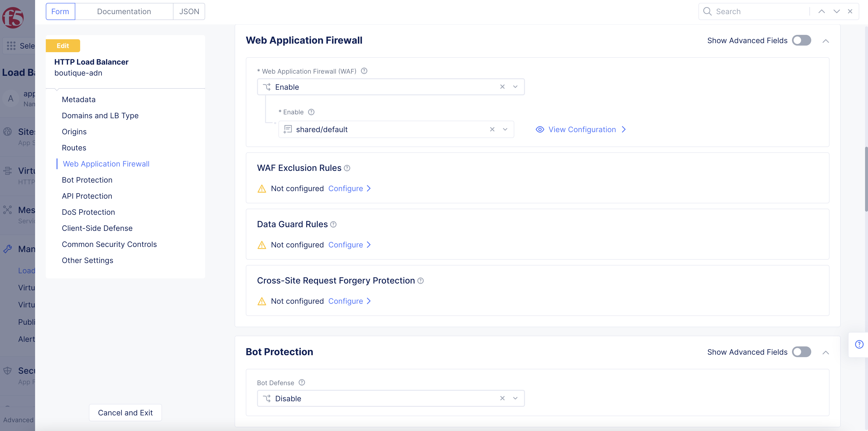Click Cancel and Exit button
868x431 pixels.
[x=125, y=412]
